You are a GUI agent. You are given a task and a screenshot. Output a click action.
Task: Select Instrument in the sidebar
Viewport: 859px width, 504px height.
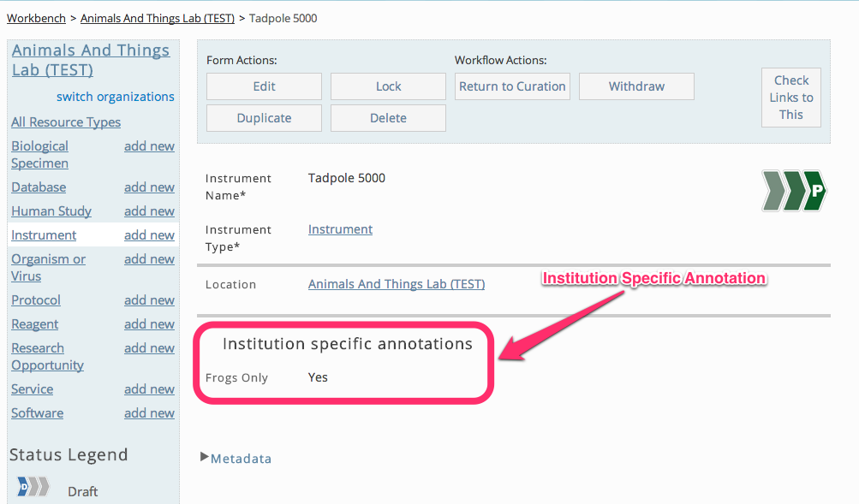44,235
